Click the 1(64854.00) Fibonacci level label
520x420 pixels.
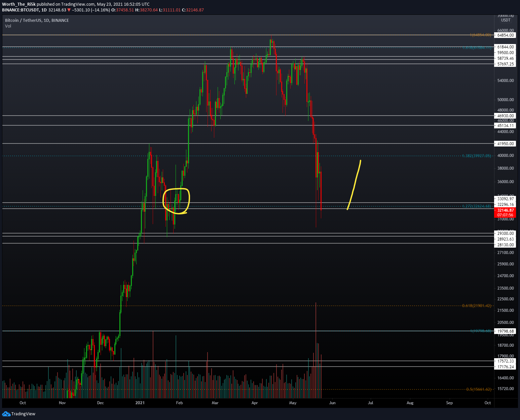coord(481,35)
